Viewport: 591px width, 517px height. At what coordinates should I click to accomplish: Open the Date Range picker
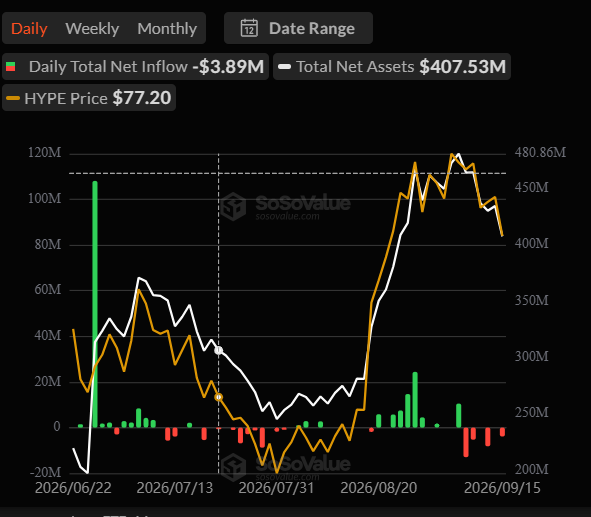[x=298, y=28]
